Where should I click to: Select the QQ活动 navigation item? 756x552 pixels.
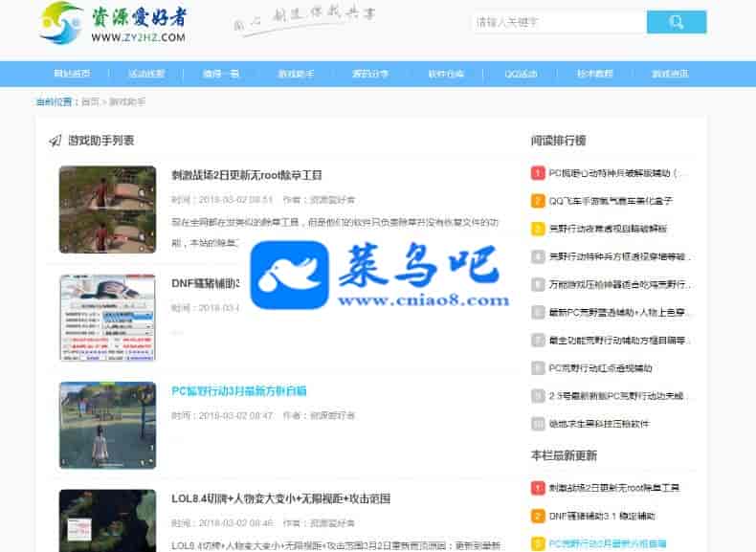pyautogui.click(x=521, y=74)
